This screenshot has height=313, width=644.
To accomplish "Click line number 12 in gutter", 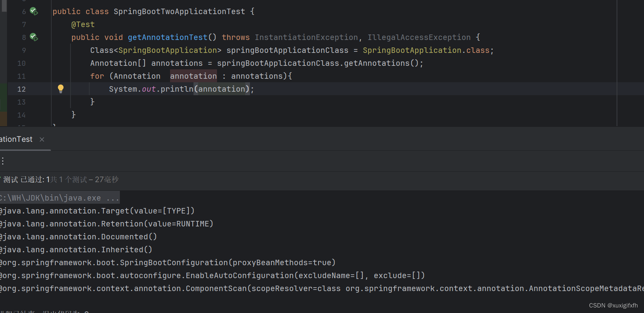I will (22, 89).
